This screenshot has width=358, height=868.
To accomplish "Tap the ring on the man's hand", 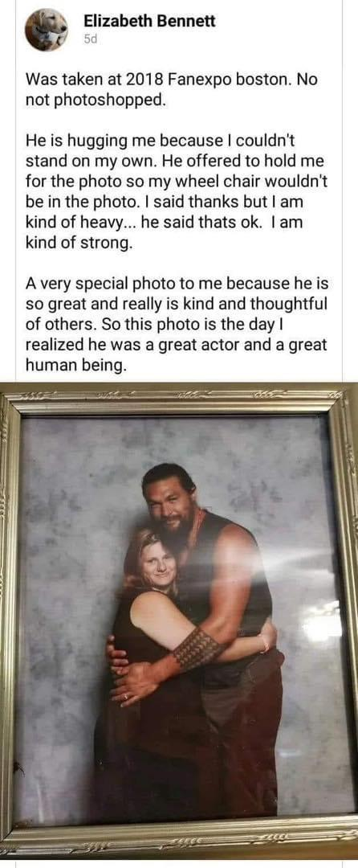I will tap(125, 696).
